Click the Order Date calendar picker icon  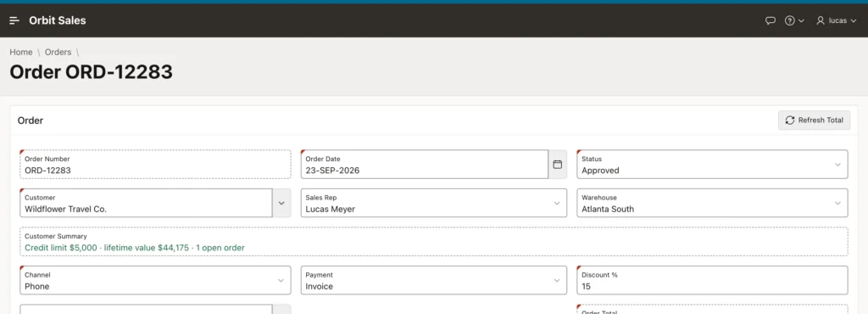[x=558, y=165]
